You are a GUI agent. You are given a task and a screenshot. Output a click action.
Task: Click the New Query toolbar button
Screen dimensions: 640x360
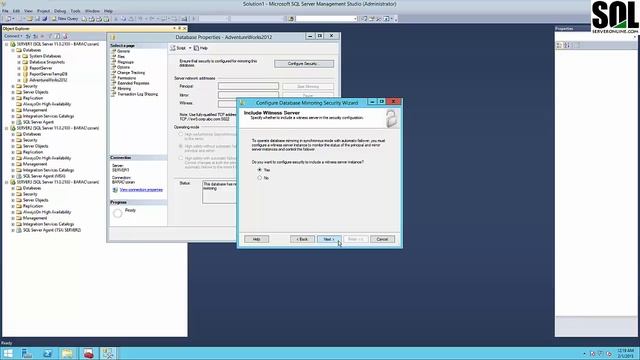[x=65, y=19]
